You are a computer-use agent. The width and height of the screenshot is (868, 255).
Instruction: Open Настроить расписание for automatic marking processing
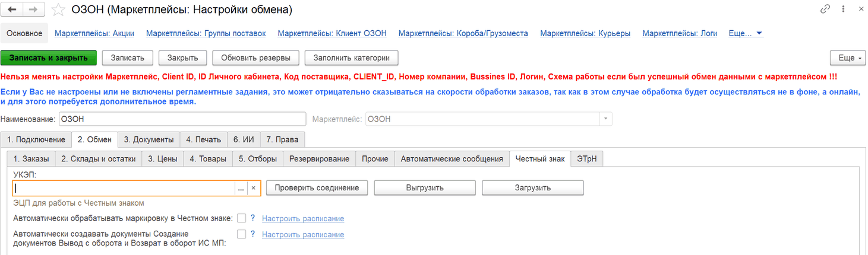pyautogui.click(x=303, y=218)
